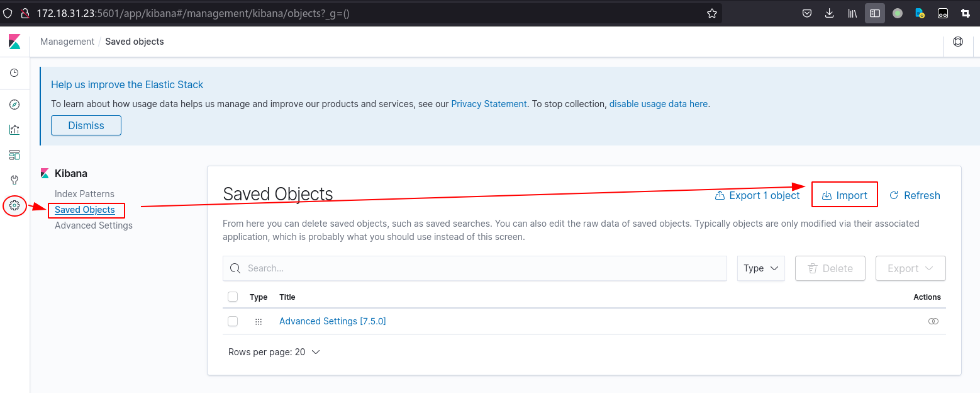980x393 pixels.
Task: Dismiss the usage data notice
Action: [x=86, y=125]
